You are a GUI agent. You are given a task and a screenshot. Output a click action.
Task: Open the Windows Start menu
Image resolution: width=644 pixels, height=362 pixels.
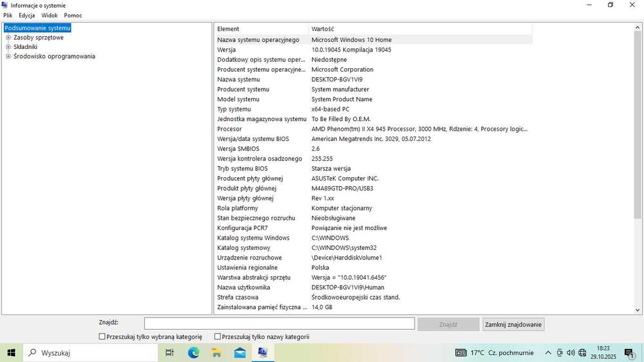(x=11, y=352)
